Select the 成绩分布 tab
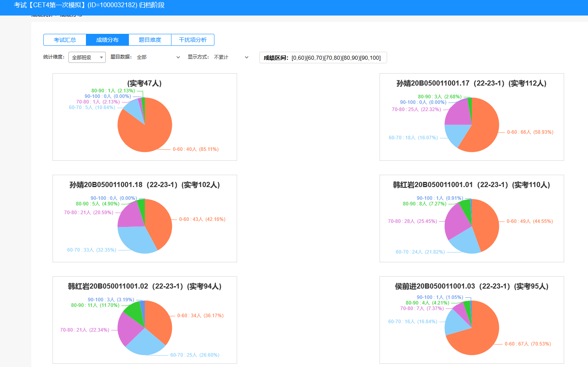Screen dimensions: 588x367 [107, 40]
